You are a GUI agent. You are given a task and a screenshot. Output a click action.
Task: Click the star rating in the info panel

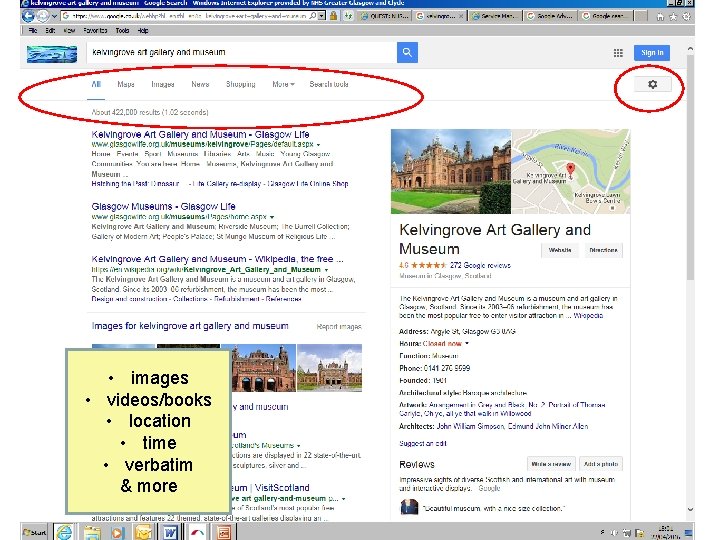click(428, 265)
